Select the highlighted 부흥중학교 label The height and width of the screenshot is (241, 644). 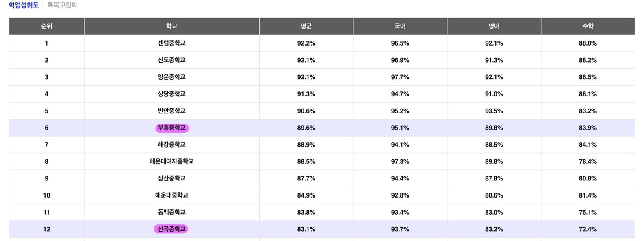(172, 128)
